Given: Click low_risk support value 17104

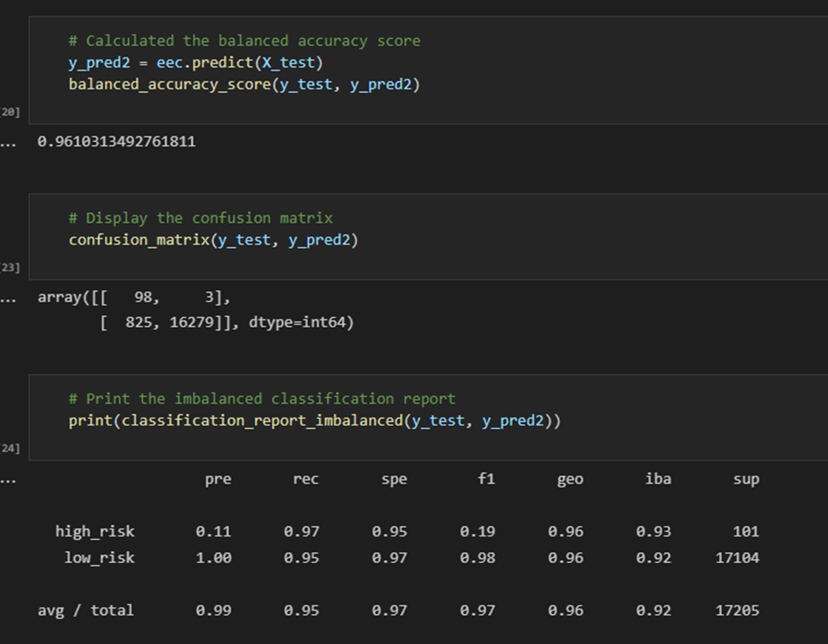Looking at the screenshot, I should 737,558.
